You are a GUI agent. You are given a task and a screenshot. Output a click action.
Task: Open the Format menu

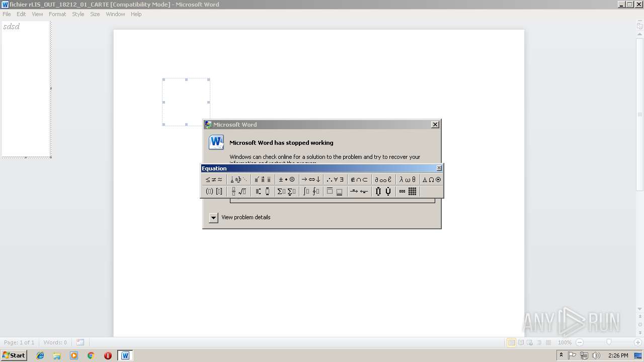point(57,14)
